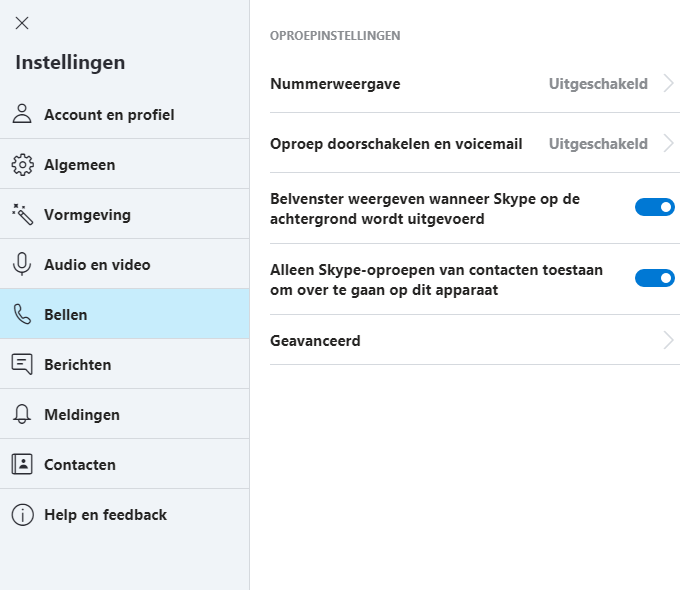Click the microphone icon for Audio en video
Image resolution: width=699 pixels, height=590 pixels.
[x=22, y=264]
